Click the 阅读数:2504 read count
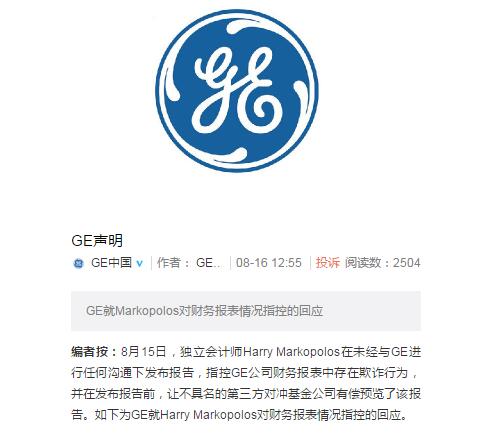 383,263
